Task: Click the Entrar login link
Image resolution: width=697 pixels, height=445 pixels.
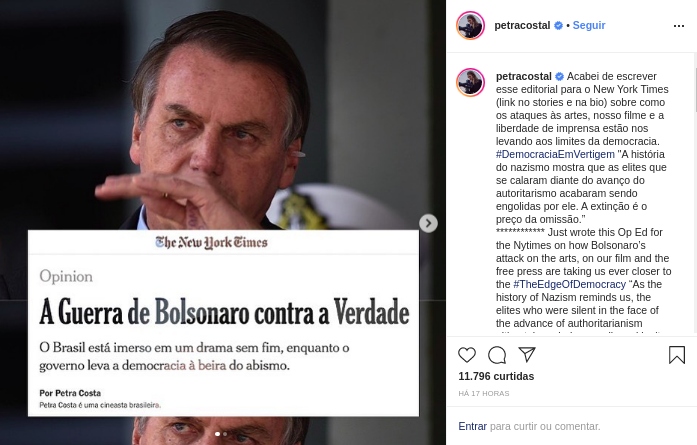Action: 472,426
